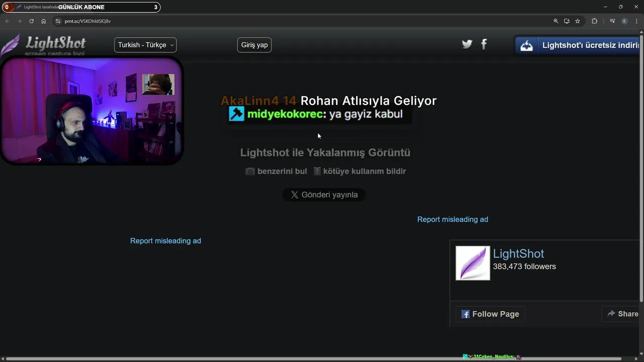This screenshot has width=644, height=362.
Task: Click Report misleading ad on the left
Action: tap(166, 241)
